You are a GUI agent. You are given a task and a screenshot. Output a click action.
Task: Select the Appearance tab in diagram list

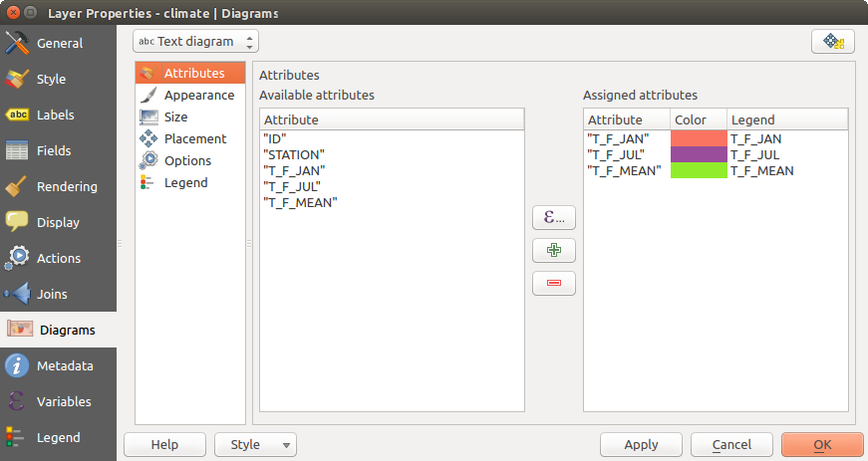pos(198,96)
